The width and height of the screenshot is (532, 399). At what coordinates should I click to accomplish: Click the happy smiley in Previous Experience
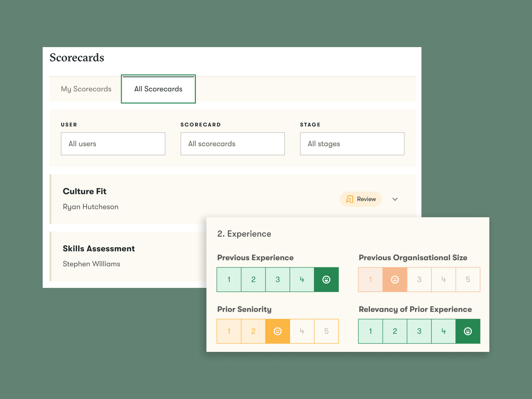(326, 280)
